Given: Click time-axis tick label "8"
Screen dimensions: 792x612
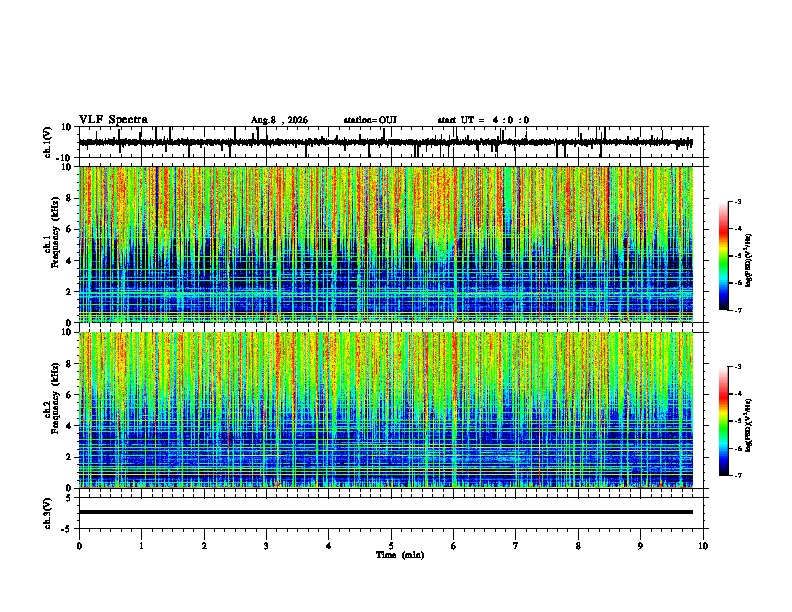Looking at the screenshot, I should (x=578, y=546).
